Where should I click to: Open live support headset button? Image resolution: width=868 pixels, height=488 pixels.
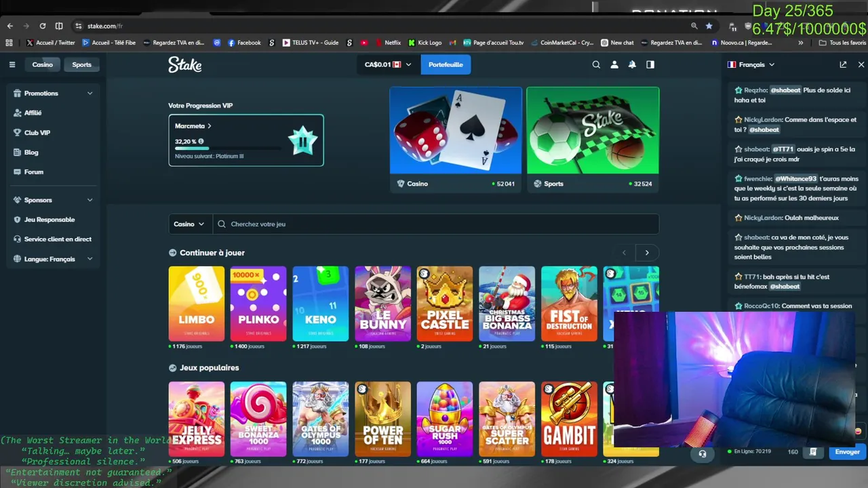(703, 453)
